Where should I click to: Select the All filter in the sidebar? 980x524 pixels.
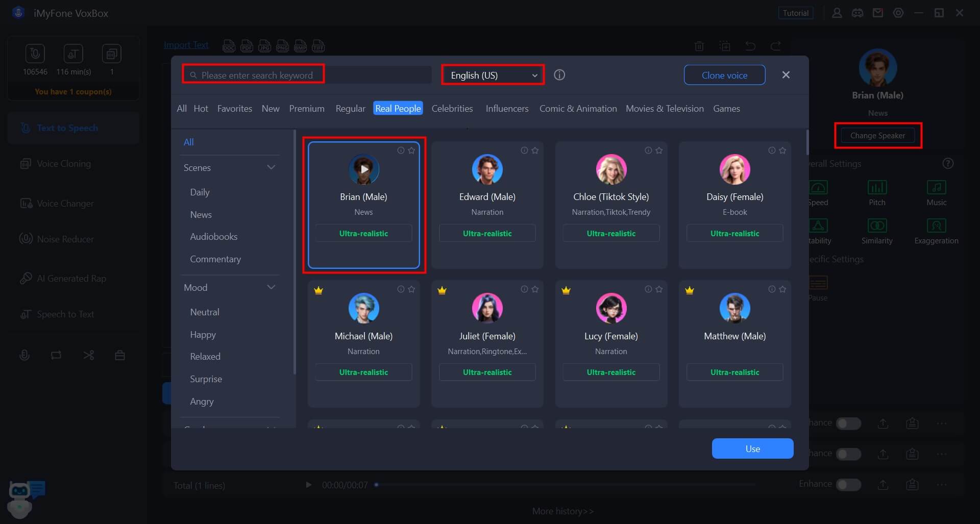tap(188, 142)
